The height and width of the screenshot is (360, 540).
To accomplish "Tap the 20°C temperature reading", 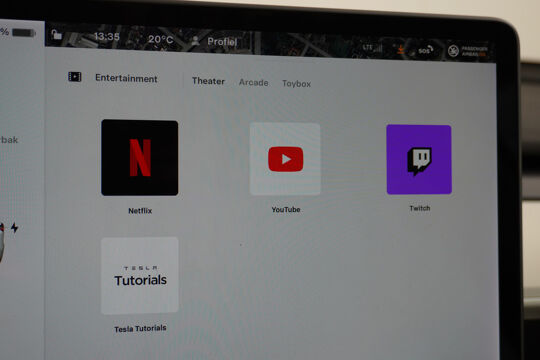I will click(x=160, y=39).
